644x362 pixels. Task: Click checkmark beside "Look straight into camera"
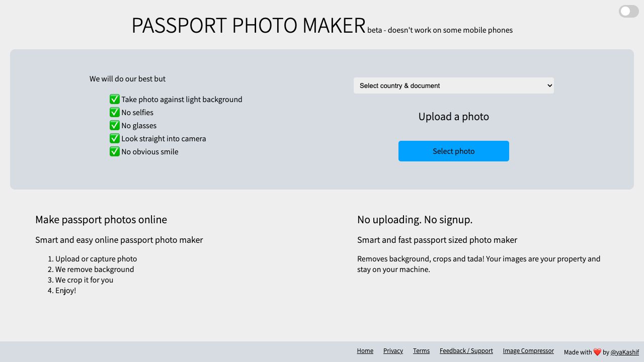click(115, 138)
